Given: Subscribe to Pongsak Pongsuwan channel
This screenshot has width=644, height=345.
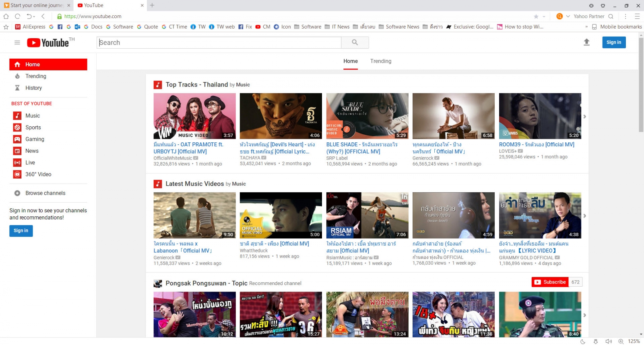Looking at the screenshot, I should point(550,282).
